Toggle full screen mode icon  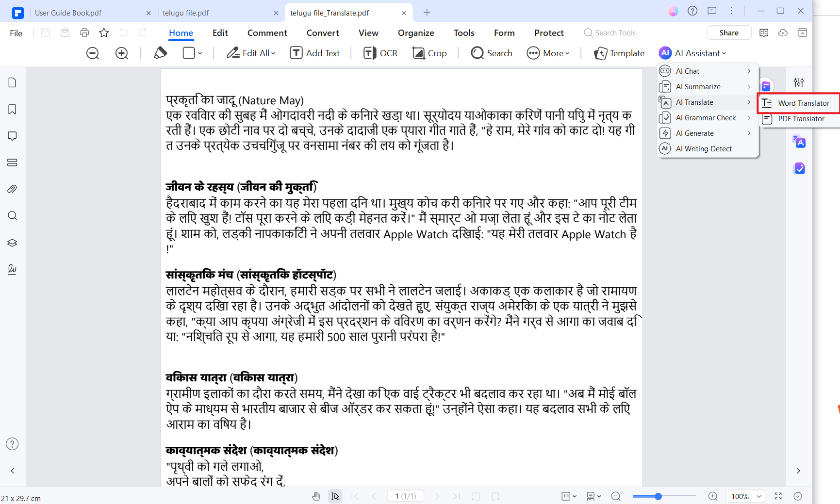(778, 496)
